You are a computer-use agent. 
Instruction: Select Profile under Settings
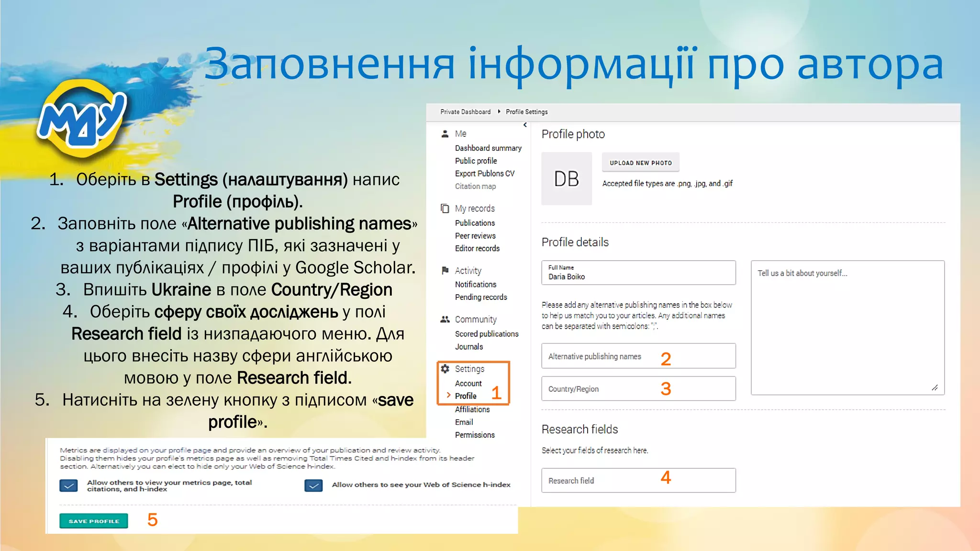(466, 396)
